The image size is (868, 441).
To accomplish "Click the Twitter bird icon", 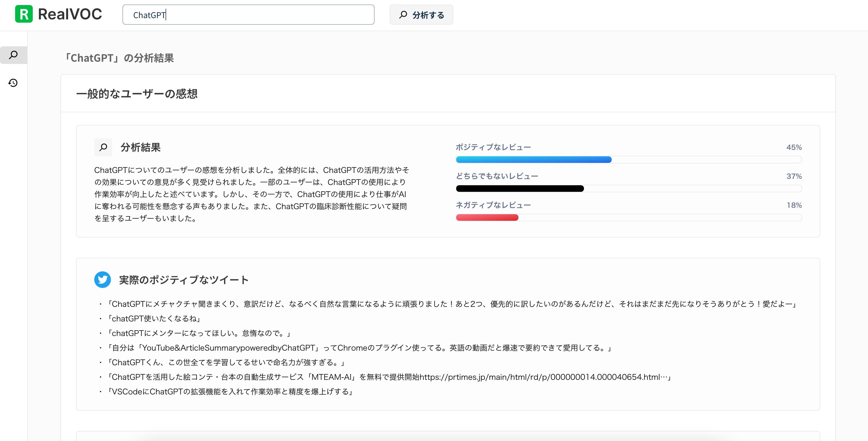I will pyautogui.click(x=102, y=279).
